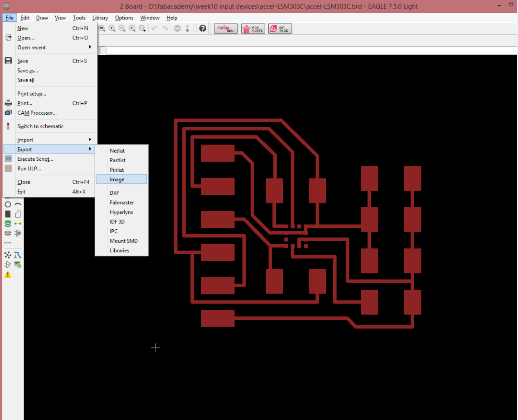
Task: Run the Autorouter tool
Action: coord(18,255)
